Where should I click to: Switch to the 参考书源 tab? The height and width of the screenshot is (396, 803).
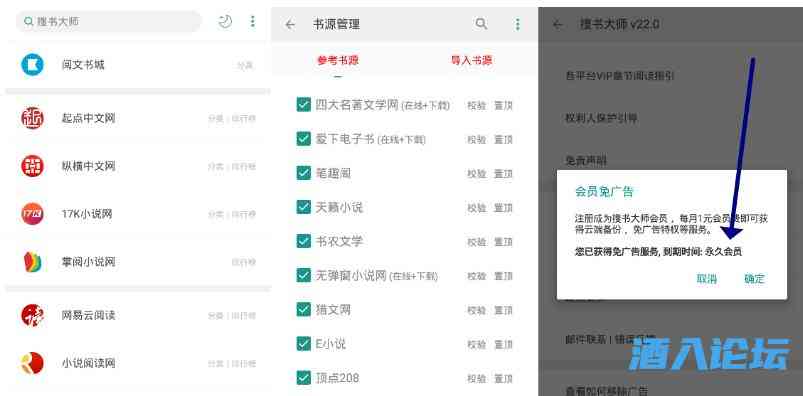pos(338,60)
